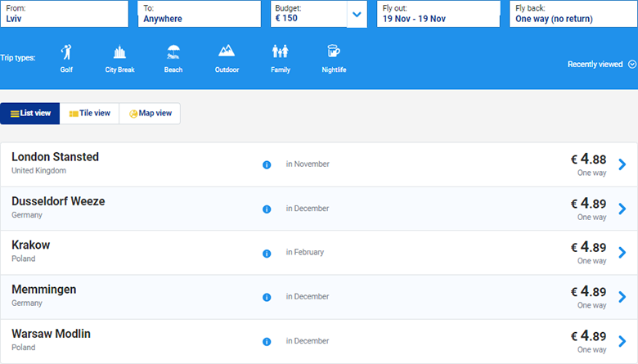Screen dimensions: 638x364
Task: Select the Golf trip type icon
Action: (x=66, y=53)
